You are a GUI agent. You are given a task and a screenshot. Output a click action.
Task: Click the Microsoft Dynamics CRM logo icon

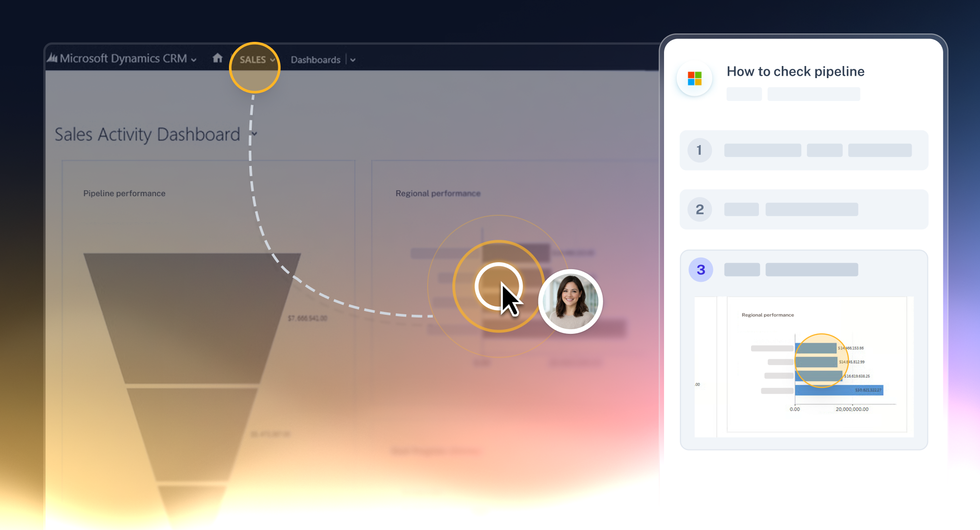52,58
